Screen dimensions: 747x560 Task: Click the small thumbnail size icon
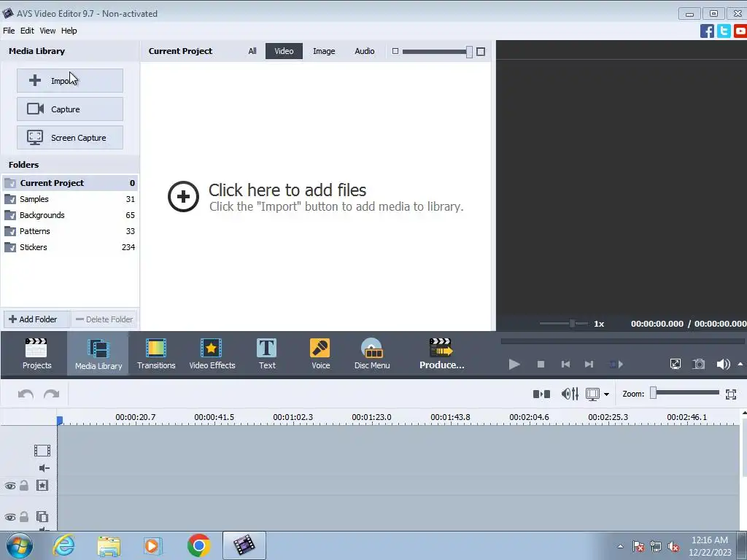pyautogui.click(x=395, y=51)
